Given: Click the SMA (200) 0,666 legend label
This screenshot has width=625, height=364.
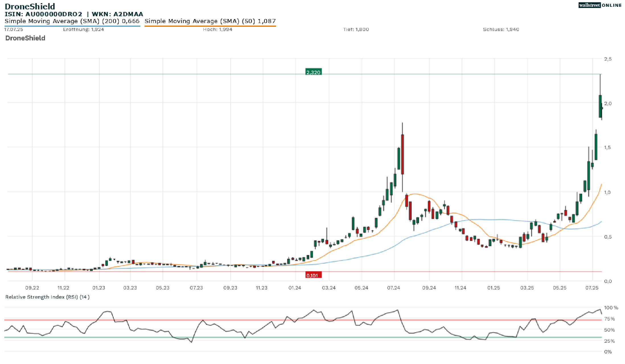Looking at the screenshot, I should point(72,21).
